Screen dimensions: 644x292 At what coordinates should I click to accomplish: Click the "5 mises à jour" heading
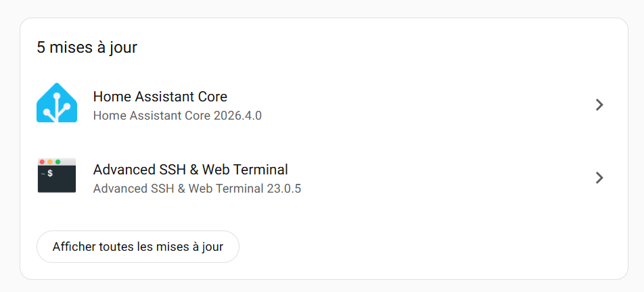pos(87,47)
